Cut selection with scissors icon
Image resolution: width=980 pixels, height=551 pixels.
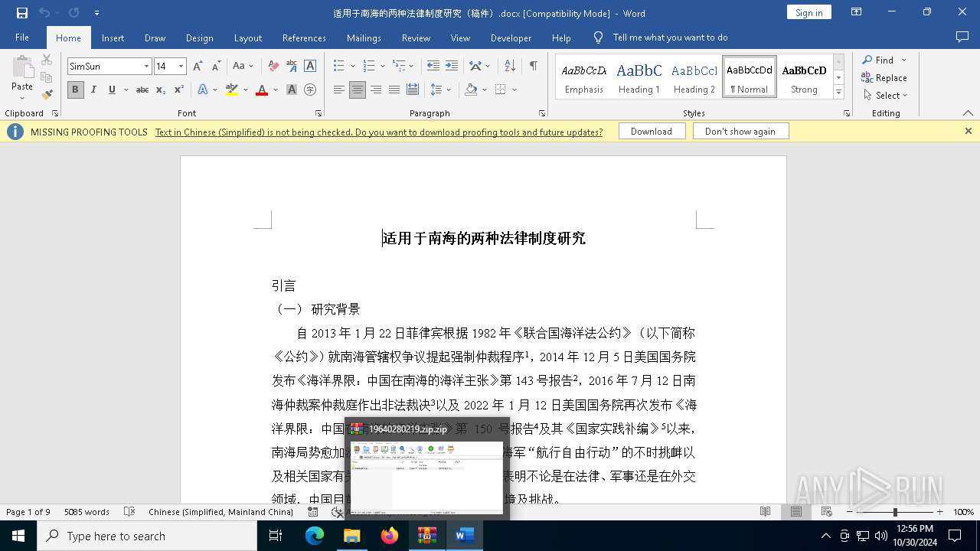click(47, 60)
